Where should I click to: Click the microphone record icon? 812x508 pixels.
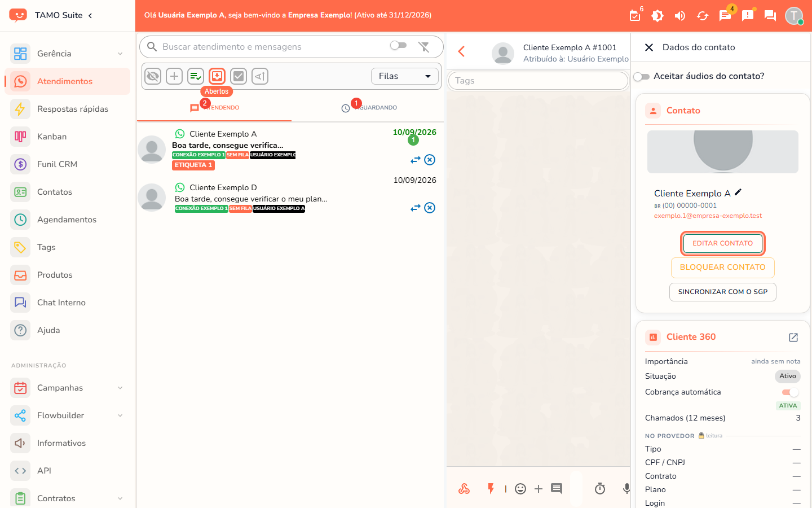[626, 489]
